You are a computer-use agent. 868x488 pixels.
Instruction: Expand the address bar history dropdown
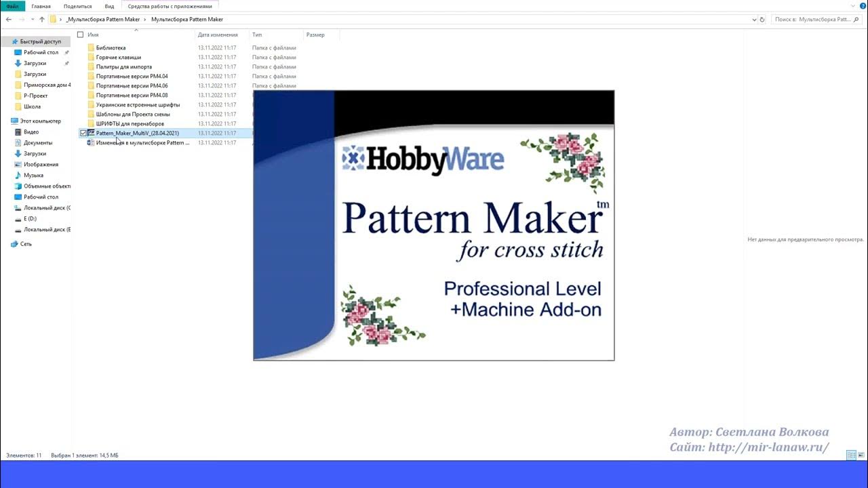coord(754,20)
